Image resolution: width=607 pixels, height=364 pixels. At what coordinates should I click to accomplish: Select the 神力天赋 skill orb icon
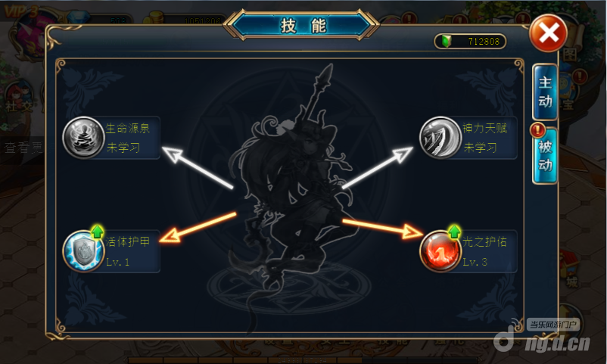(440, 138)
